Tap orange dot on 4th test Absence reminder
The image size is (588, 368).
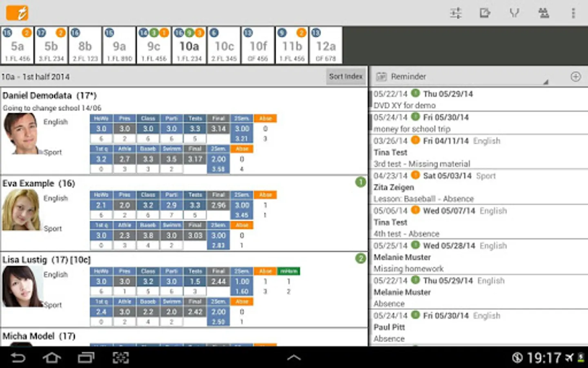point(415,210)
